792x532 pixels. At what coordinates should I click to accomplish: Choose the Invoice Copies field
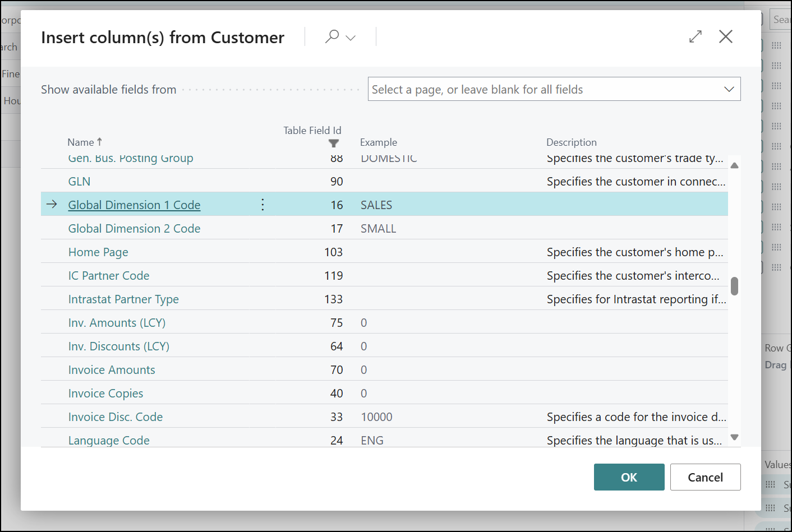105,394
